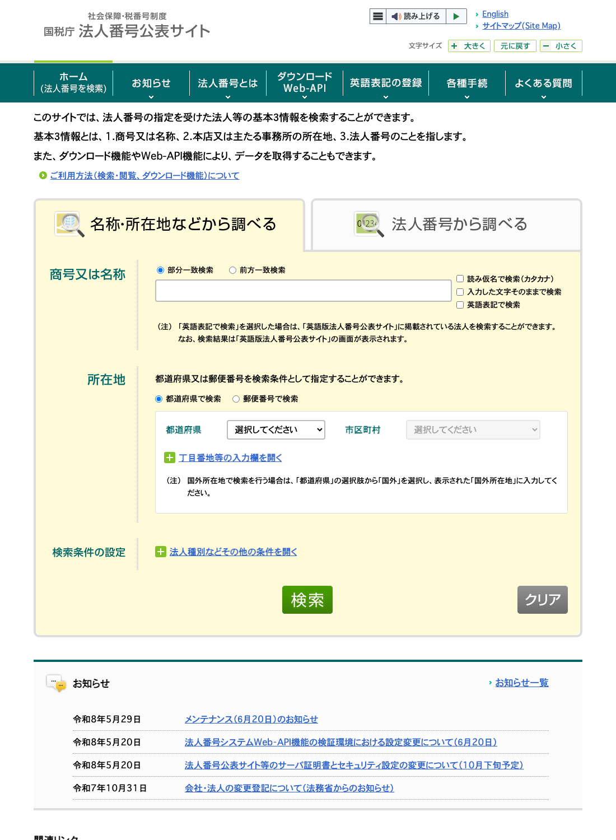
Task: Click the 国税庁 法人番号公表サイト logo
Action: 127,26
